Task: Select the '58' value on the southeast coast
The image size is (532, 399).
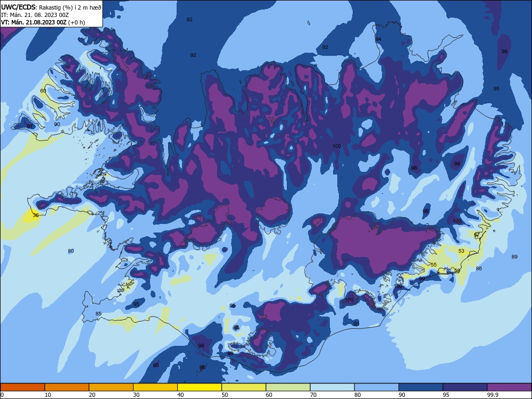Action: 457,270
